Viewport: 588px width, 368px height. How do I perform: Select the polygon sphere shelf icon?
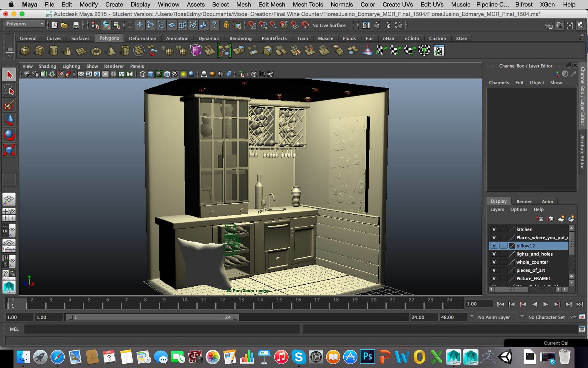[25, 51]
